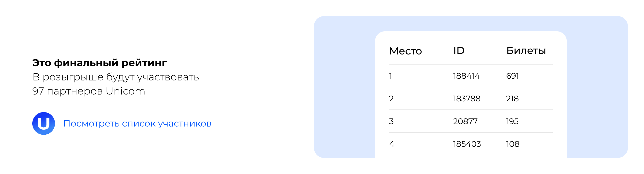Screen dimensions: 644x174
Task: Click the 195 tickets value
Action: click(x=512, y=121)
